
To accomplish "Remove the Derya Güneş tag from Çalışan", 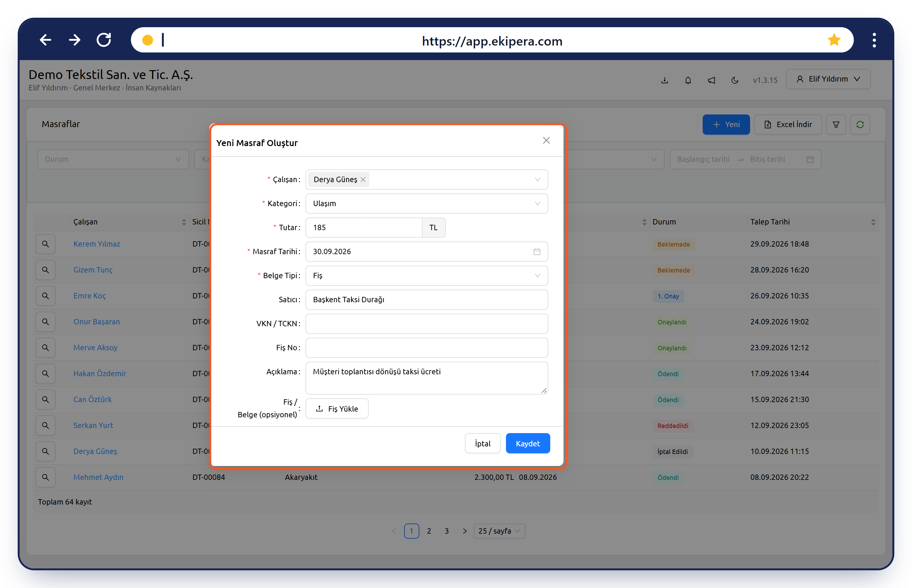I will tap(363, 180).
